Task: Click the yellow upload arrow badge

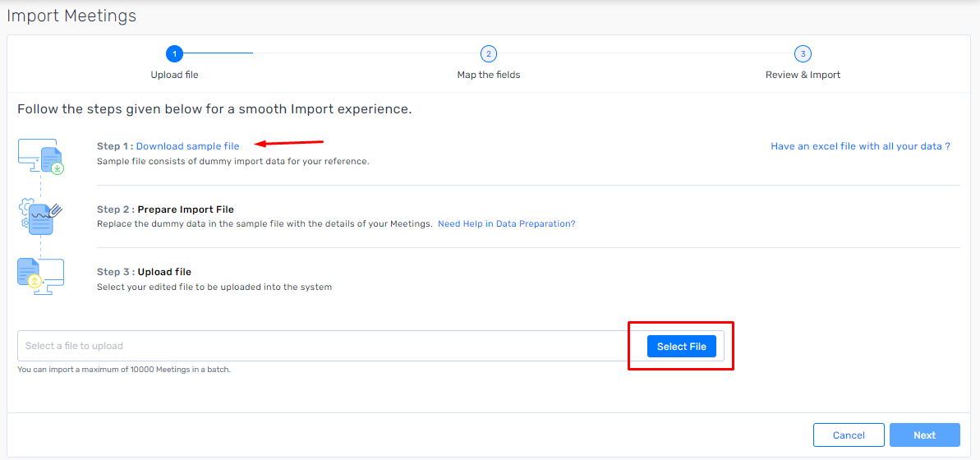Action: [35, 281]
